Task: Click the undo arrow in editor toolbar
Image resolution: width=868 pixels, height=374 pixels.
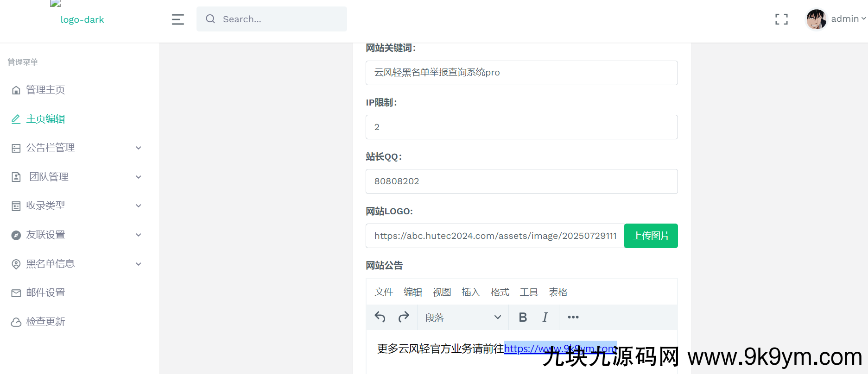Action: coord(380,317)
